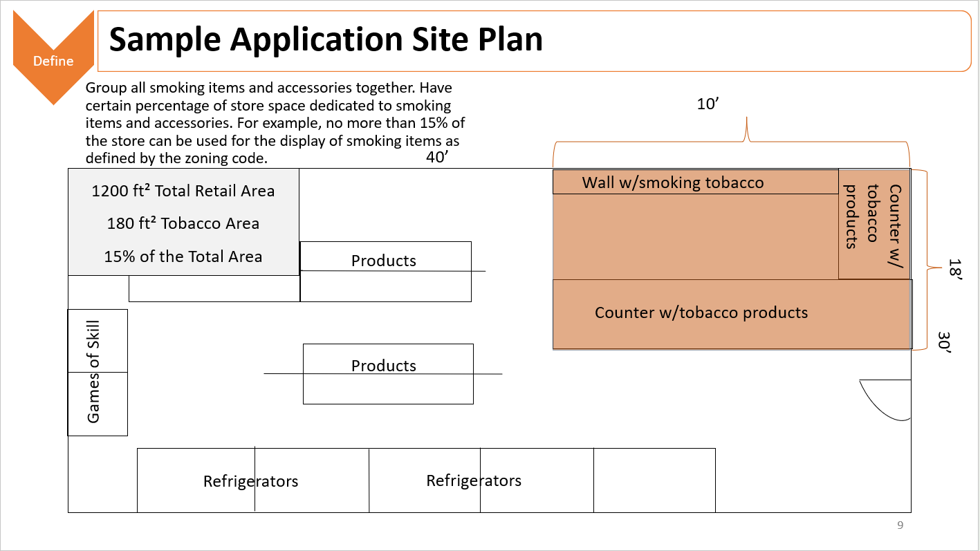Click the orange curly brace above tobacco area

pos(731,142)
